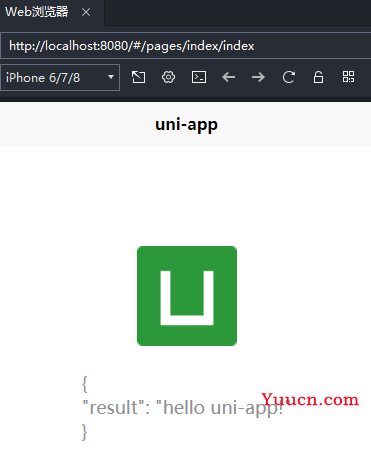Go forward with the right arrow
The height and width of the screenshot is (454, 371).
click(258, 77)
